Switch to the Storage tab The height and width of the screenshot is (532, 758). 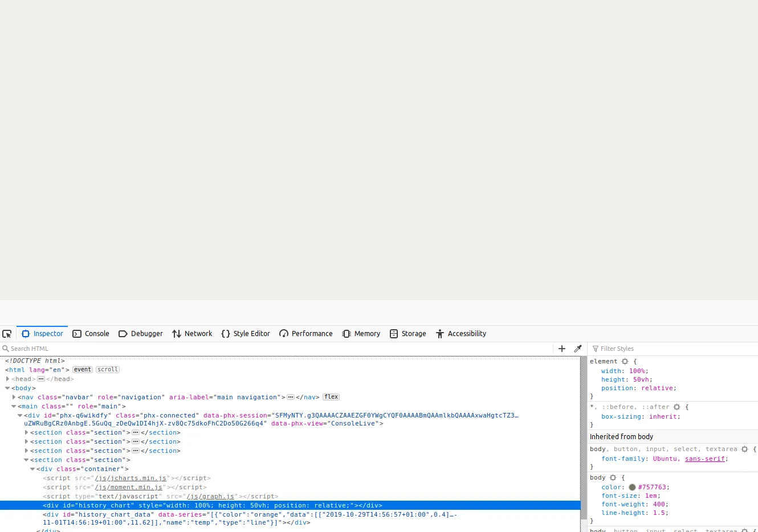tap(408, 334)
